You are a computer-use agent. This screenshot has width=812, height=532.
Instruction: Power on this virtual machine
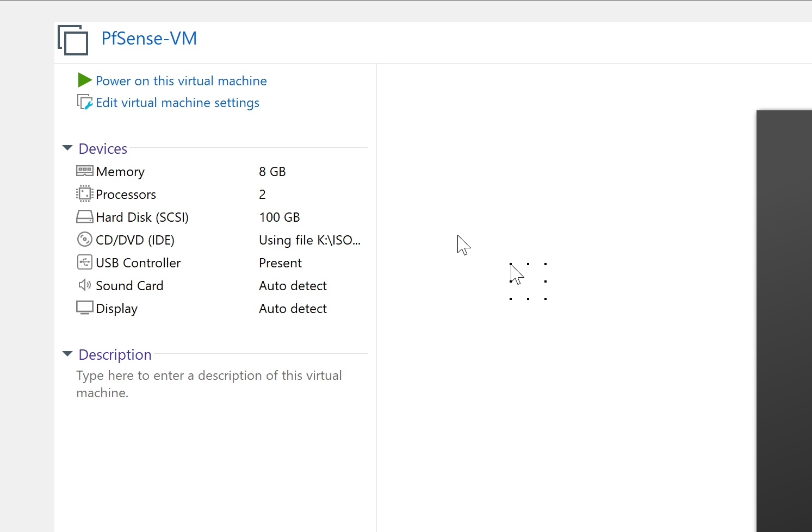point(181,80)
